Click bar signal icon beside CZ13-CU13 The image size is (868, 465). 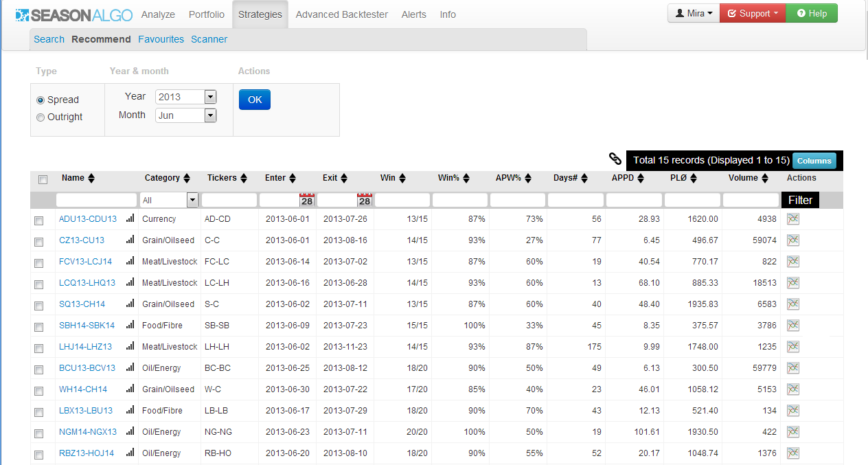tap(130, 240)
